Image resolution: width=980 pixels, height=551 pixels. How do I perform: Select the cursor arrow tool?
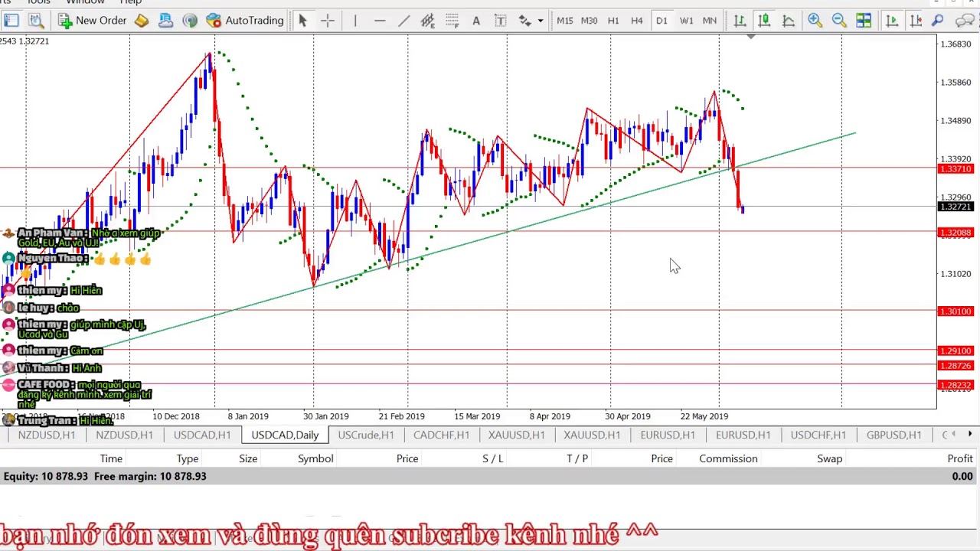click(302, 21)
